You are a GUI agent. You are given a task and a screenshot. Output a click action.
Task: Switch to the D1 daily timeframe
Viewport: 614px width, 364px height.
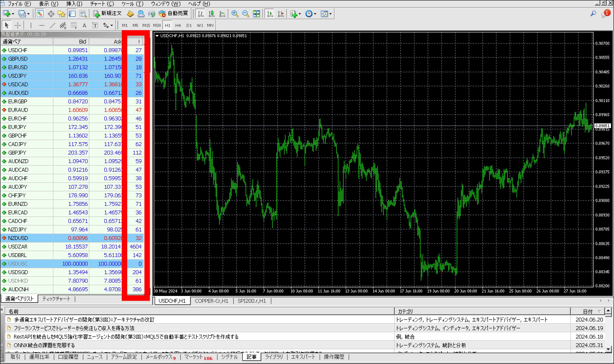189,25
